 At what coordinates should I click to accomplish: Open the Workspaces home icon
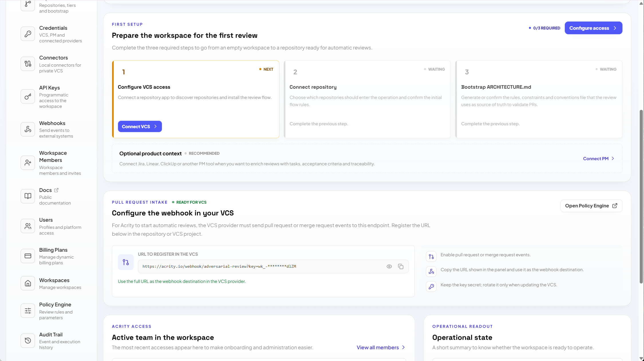click(x=28, y=283)
